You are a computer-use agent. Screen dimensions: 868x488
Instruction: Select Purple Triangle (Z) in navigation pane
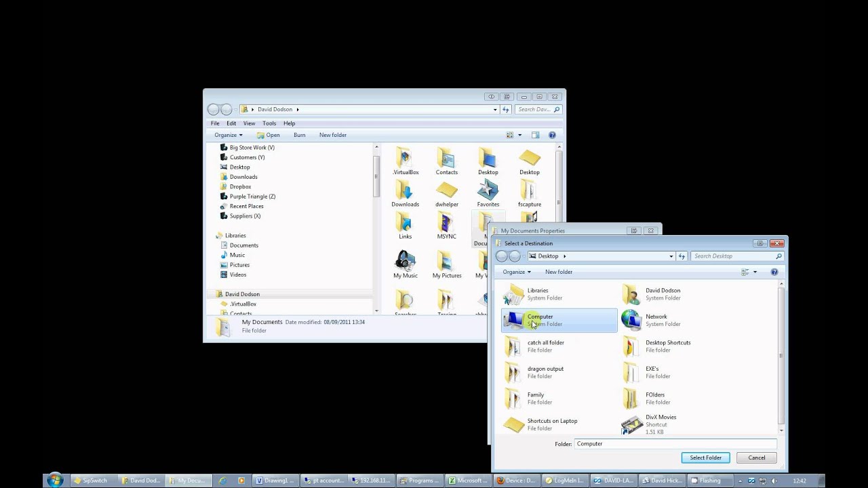coord(252,197)
